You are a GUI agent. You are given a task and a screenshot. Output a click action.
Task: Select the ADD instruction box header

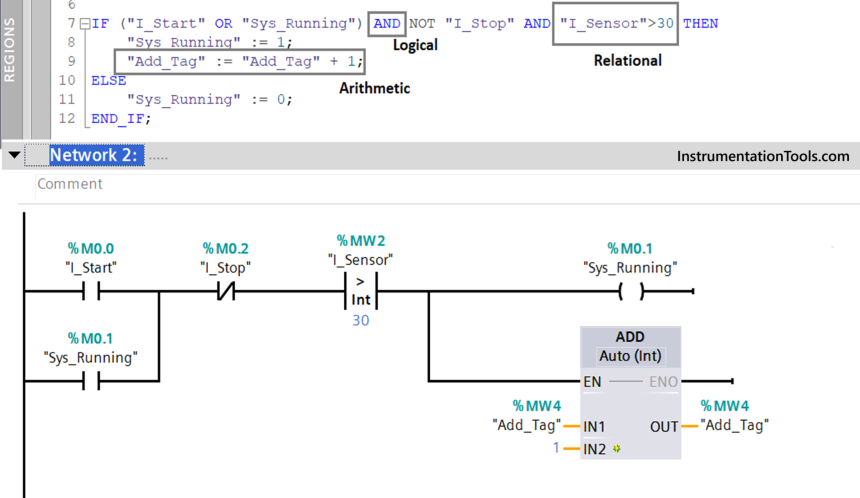tap(630, 337)
